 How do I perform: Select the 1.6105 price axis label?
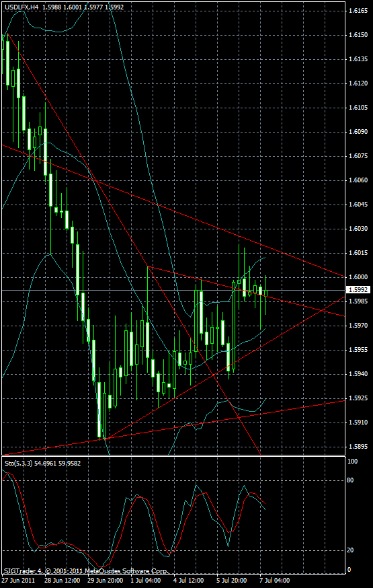click(x=358, y=108)
